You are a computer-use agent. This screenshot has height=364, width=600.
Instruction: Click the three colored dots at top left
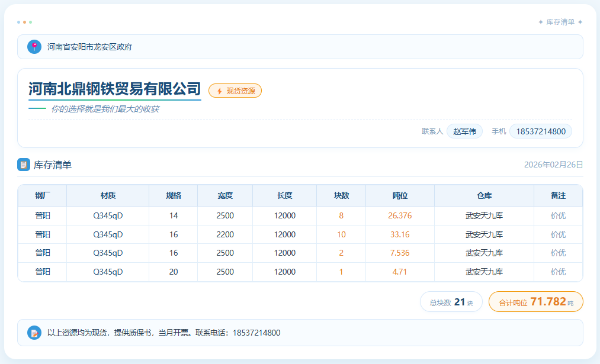(24, 22)
